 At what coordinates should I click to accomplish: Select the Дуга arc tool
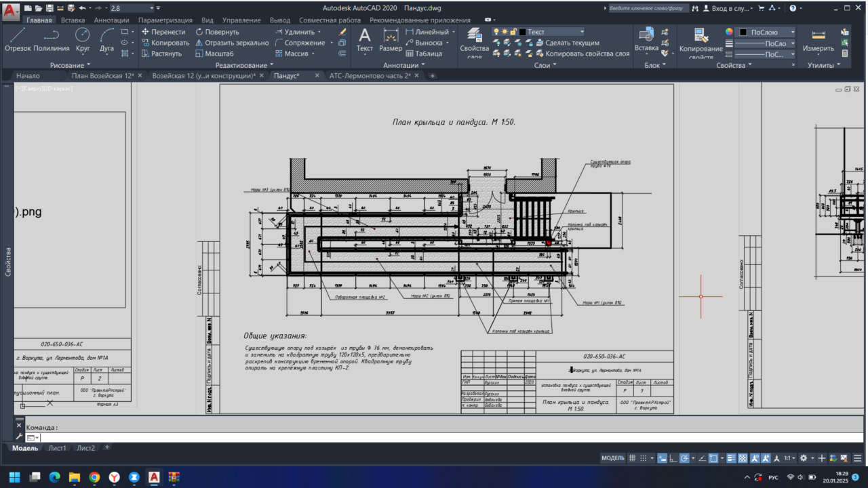point(107,39)
